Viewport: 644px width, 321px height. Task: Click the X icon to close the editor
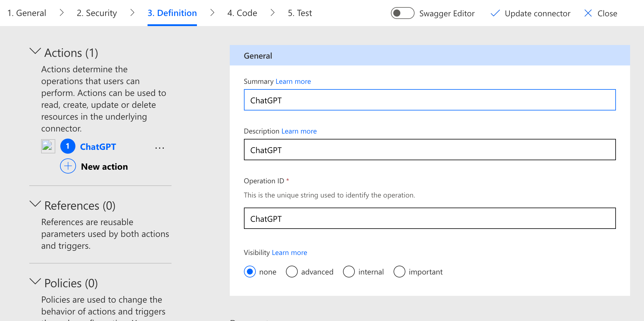pos(588,13)
